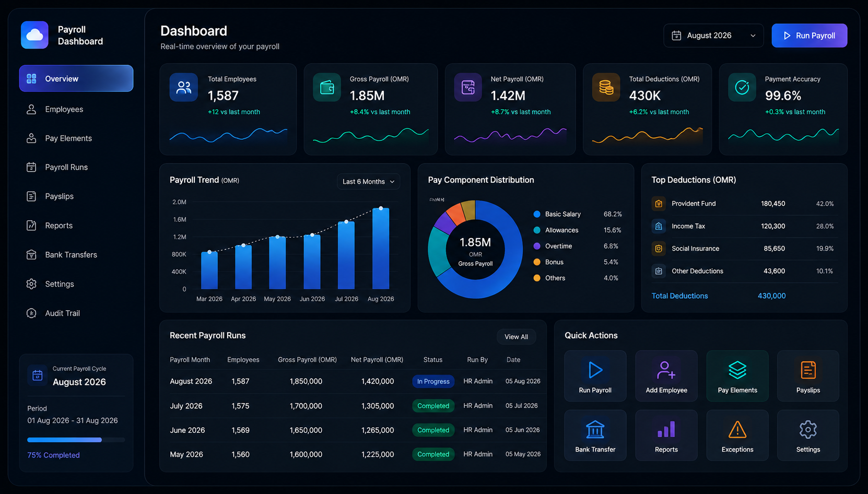Click the In Progress status badge
Screen dimensions: 868x494
tap(433, 382)
